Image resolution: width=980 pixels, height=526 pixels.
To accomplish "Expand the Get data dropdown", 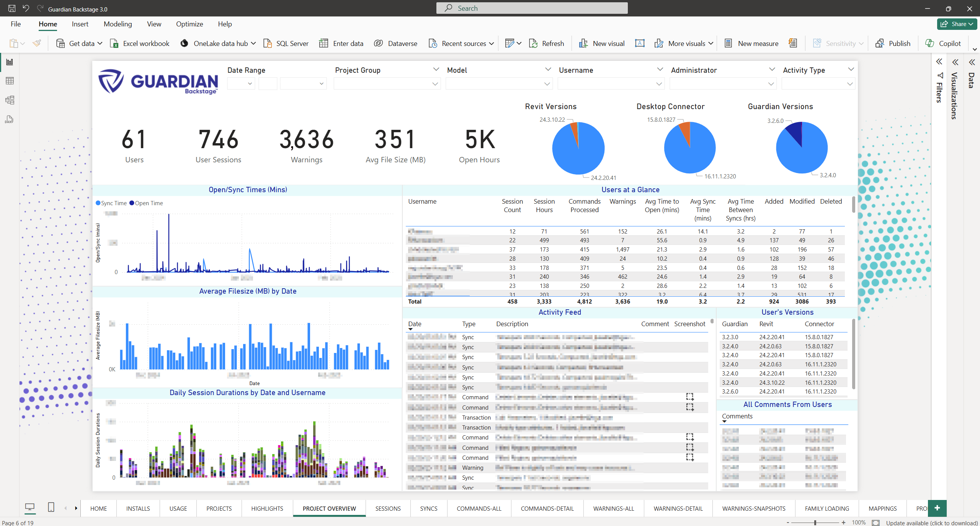I will (100, 43).
